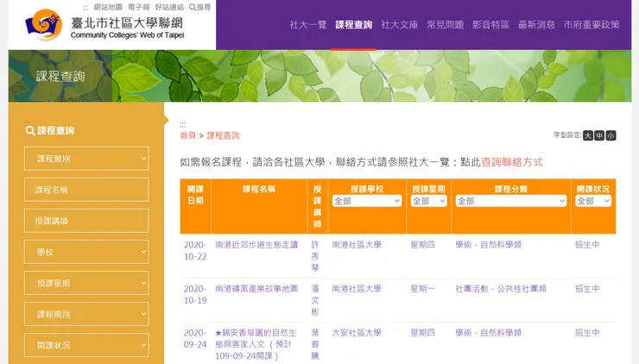Open the 授課學校 table filter dropdown
This screenshot has width=639, height=364.
click(x=367, y=201)
